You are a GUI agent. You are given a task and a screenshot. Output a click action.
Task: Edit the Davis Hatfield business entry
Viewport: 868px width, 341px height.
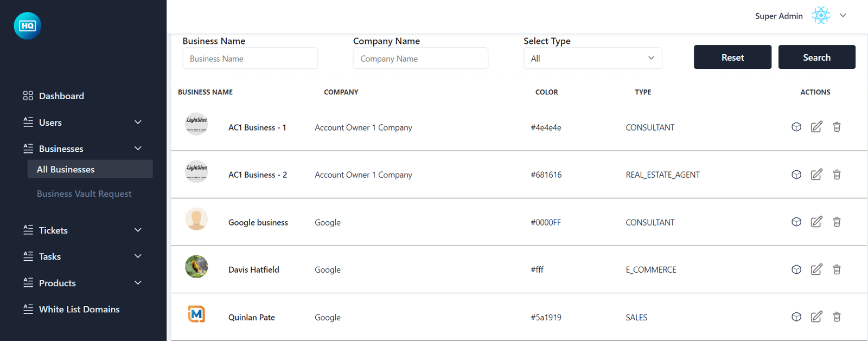[x=816, y=269]
